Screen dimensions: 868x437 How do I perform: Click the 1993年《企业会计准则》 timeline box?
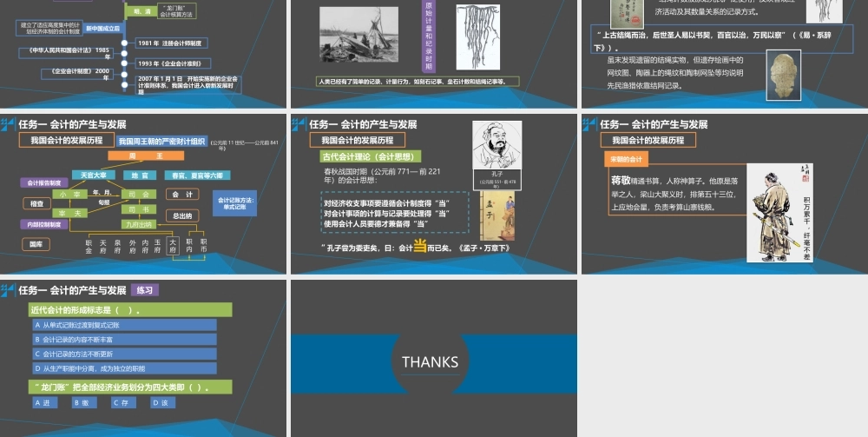pos(173,63)
